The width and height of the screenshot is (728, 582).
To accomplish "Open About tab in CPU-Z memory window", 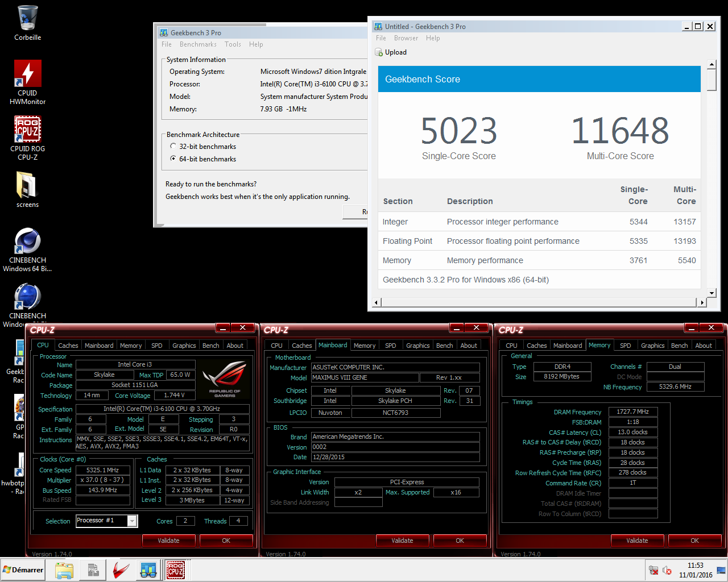I will click(x=704, y=346).
